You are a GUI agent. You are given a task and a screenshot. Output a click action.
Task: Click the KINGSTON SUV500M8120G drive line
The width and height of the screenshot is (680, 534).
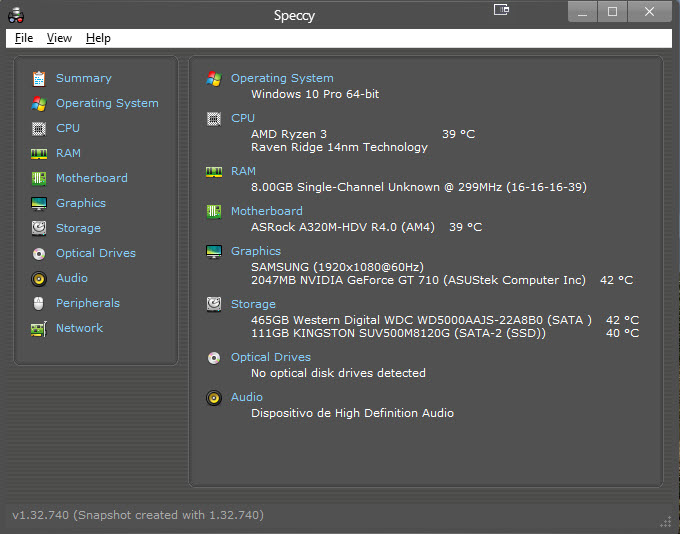click(398, 334)
